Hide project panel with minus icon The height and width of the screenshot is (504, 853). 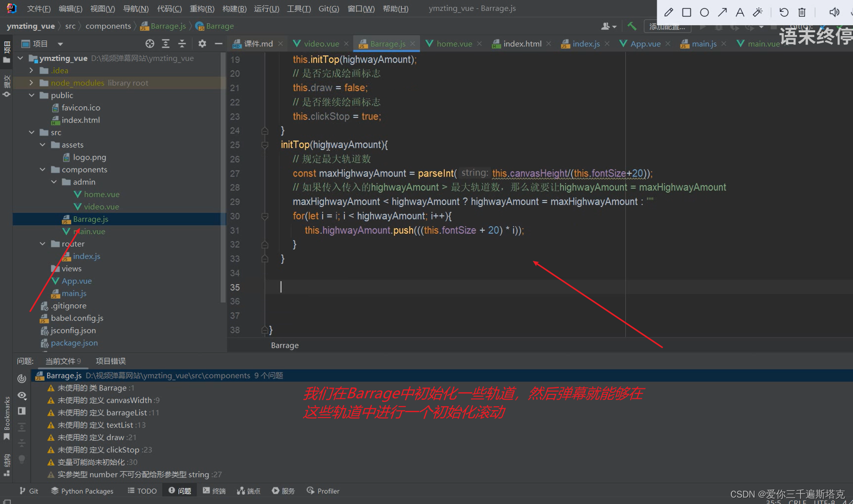(x=218, y=43)
